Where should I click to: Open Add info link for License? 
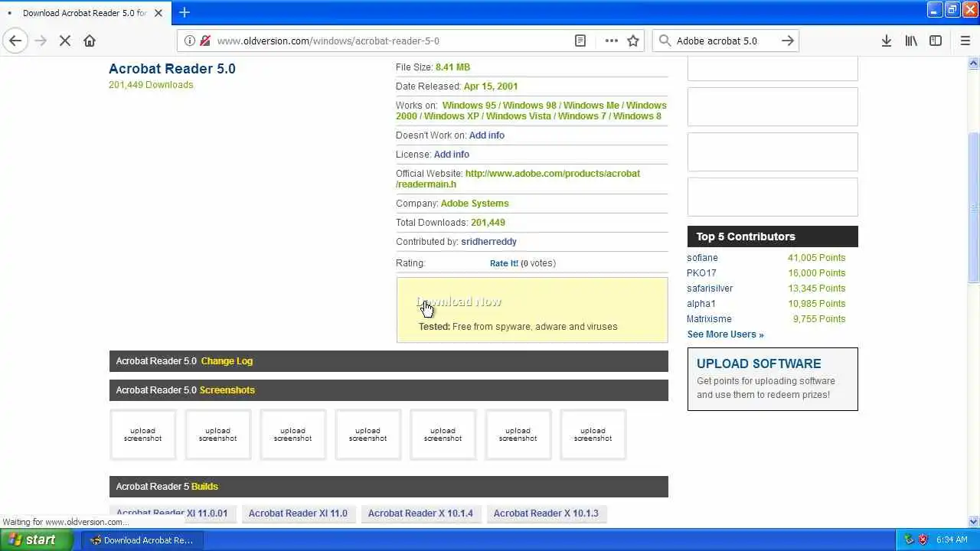pos(452,155)
